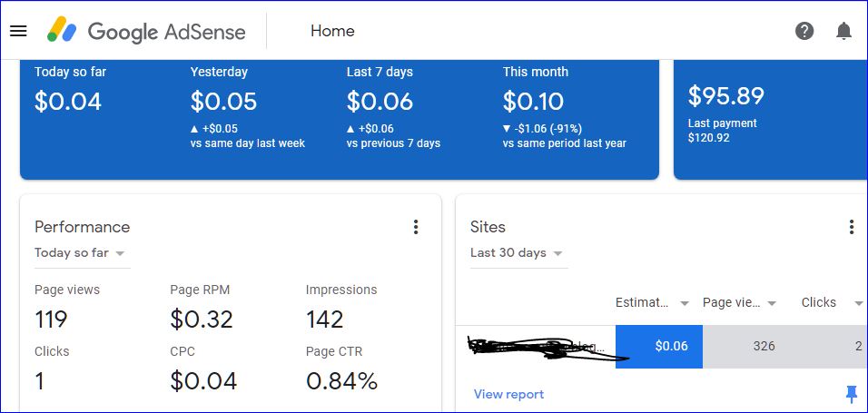Screen dimensions: 868x413
Task: Open the View report link
Action: click(508, 394)
